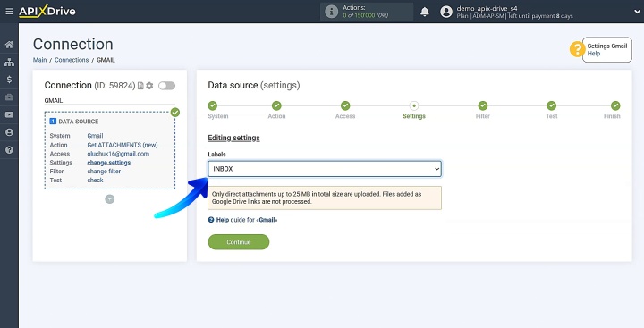Go to the System step
The height and width of the screenshot is (328, 644).
[212, 106]
